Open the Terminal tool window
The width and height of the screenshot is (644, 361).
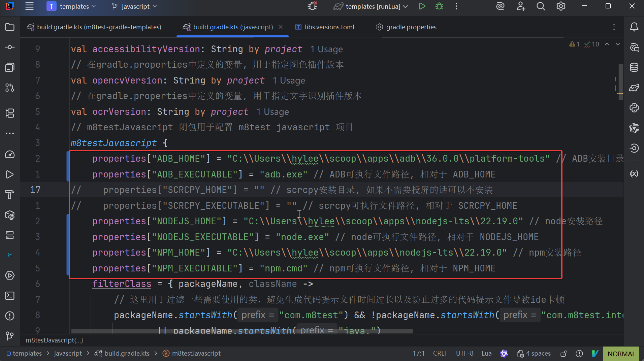[x=10, y=296]
